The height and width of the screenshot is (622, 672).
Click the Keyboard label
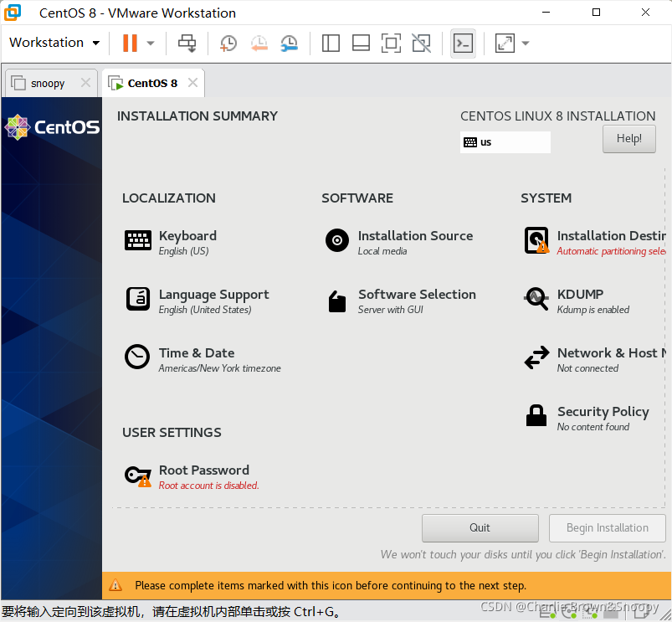coord(187,236)
